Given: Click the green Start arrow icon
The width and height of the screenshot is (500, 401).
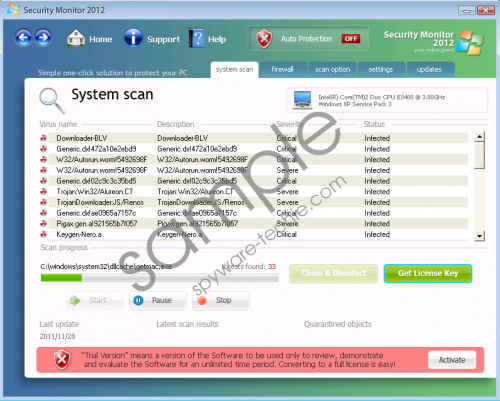Looking at the screenshot, I should (75, 301).
